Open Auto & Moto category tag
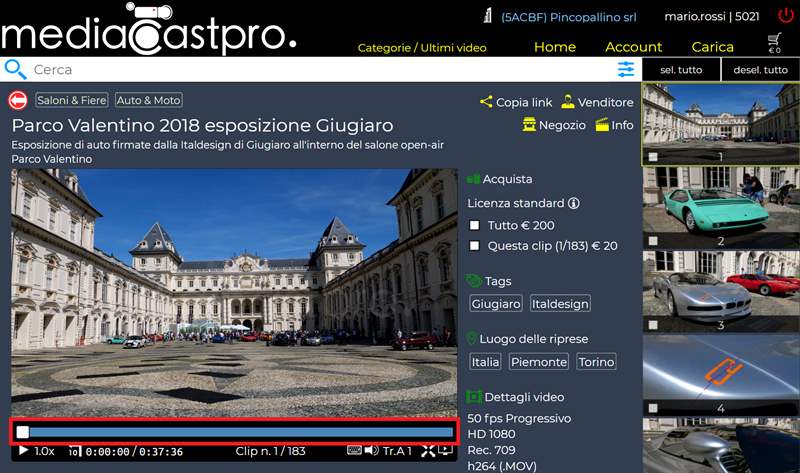This screenshot has width=800, height=473. click(148, 100)
